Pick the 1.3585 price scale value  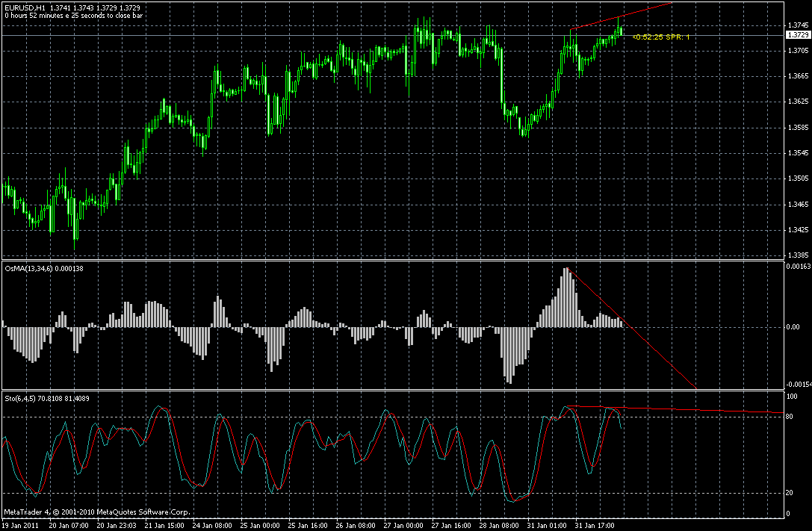point(798,128)
